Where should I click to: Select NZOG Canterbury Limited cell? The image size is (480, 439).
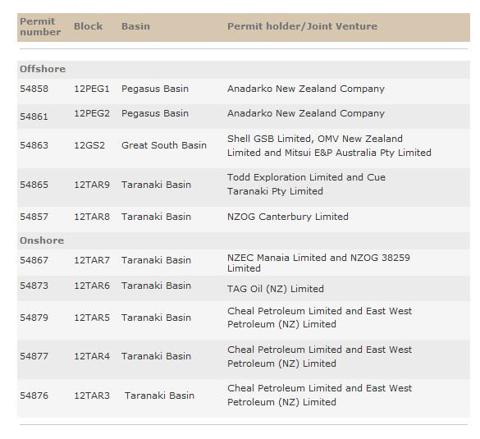click(x=288, y=217)
